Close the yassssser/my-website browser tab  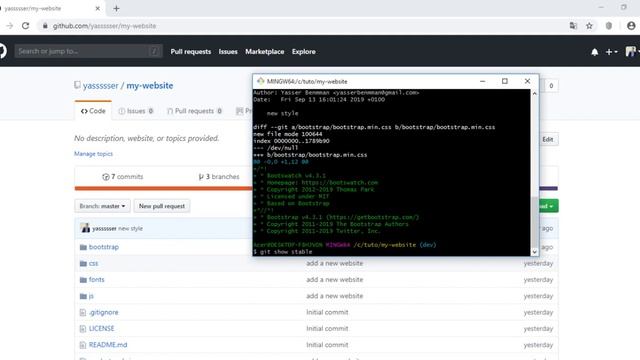point(98,8)
